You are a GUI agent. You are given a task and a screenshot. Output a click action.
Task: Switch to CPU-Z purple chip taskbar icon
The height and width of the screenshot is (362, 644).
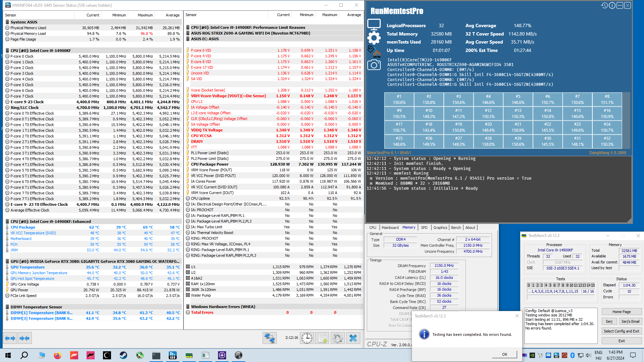[222, 355]
